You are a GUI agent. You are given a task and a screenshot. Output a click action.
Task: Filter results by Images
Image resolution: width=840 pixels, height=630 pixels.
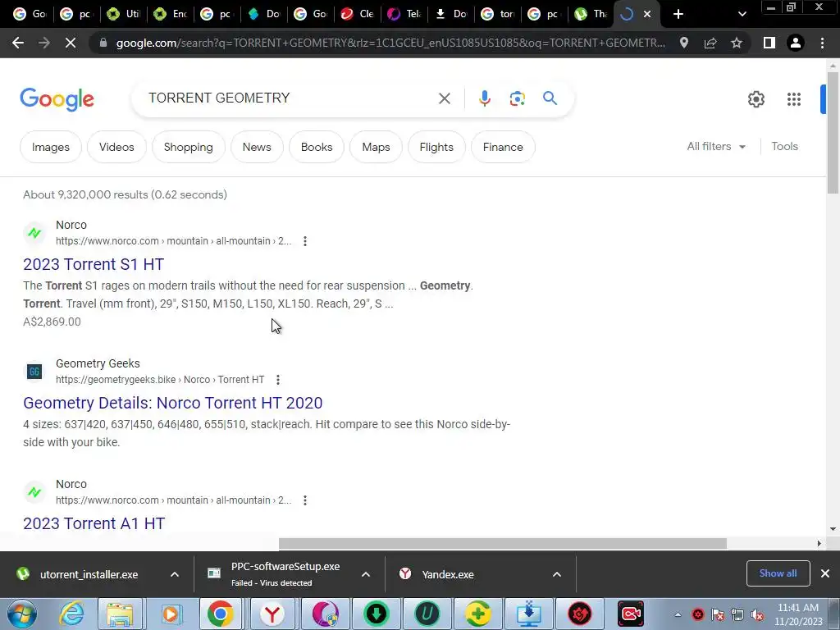coord(51,147)
